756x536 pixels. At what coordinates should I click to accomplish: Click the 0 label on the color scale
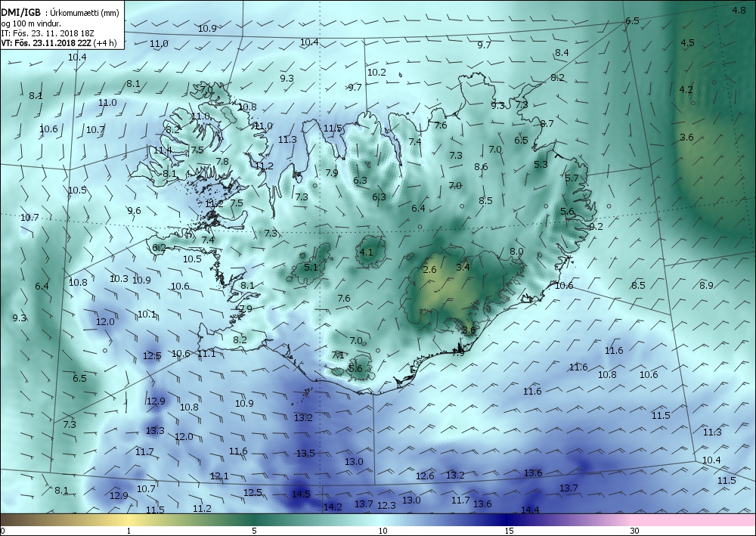[3, 531]
